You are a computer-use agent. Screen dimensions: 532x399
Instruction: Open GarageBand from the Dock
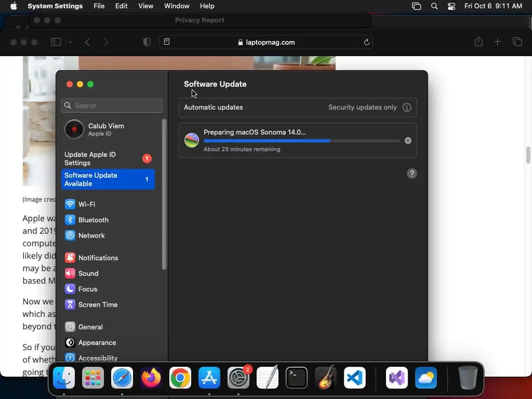coord(326,378)
